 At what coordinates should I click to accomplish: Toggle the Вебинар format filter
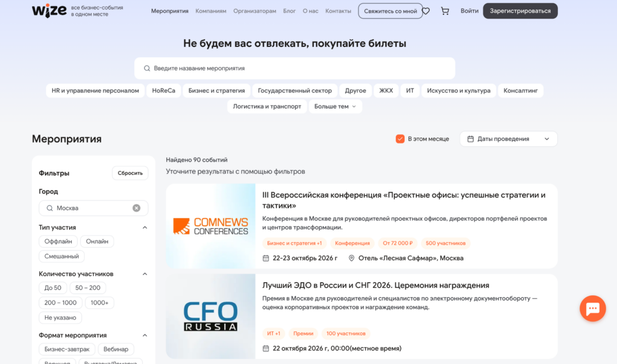[116, 350]
